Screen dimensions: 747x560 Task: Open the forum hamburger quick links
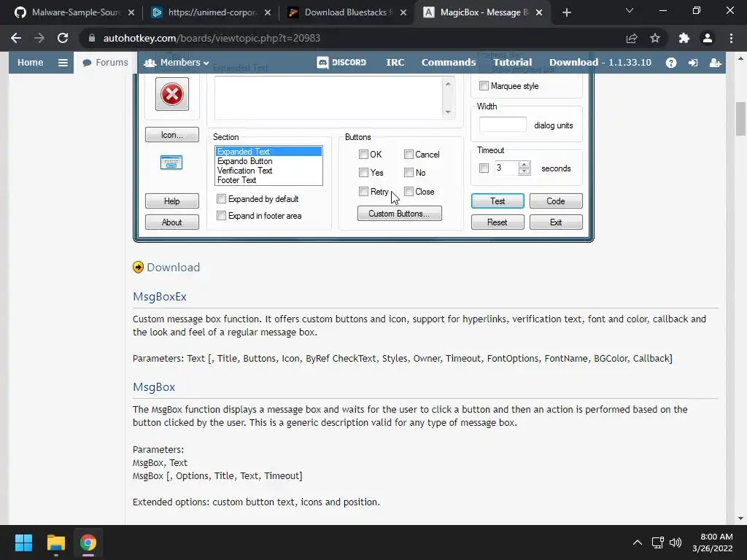click(63, 63)
